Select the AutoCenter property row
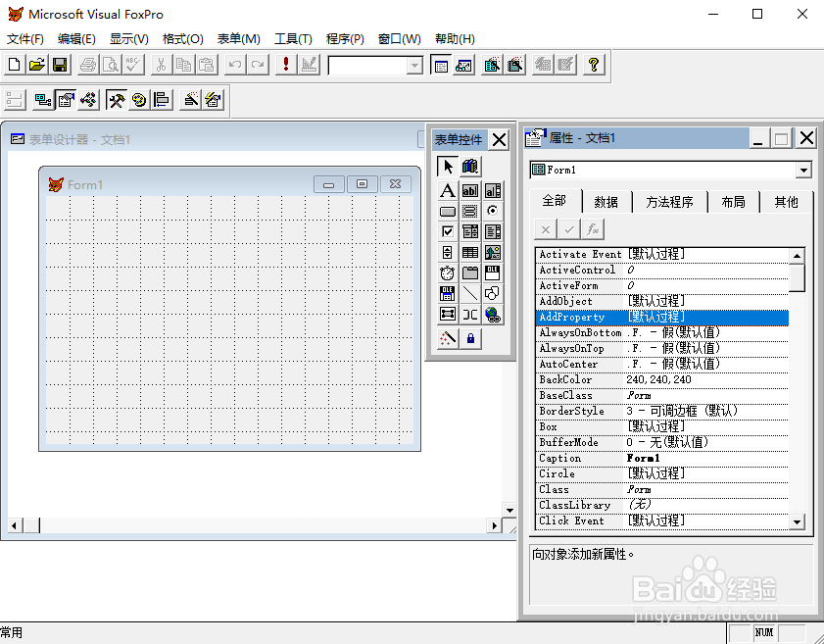The height and width of the screenshot is (644, 824). [662, 364]
